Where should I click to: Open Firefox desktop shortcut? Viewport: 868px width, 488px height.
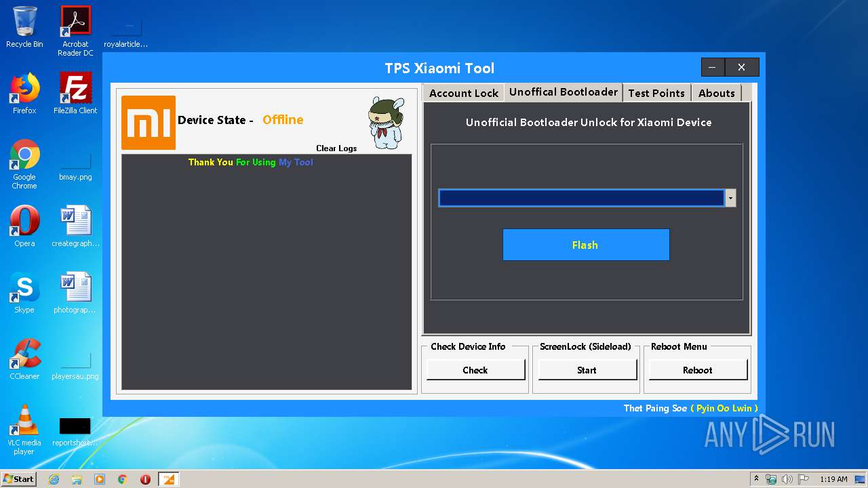pos(24,94)
